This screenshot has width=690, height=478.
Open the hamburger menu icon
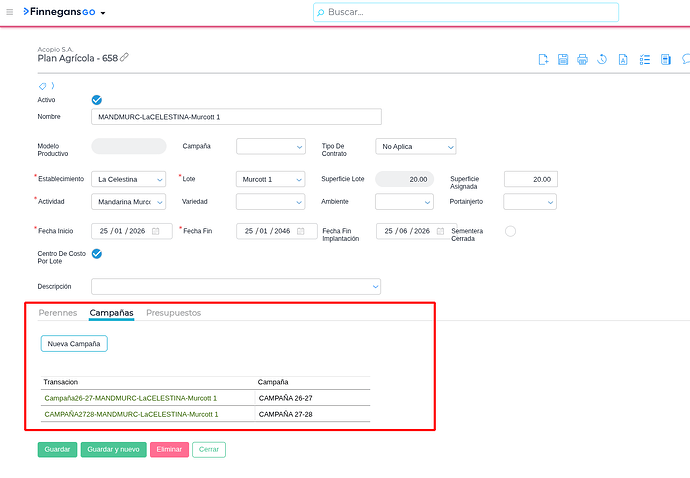(x=10, y=12)
